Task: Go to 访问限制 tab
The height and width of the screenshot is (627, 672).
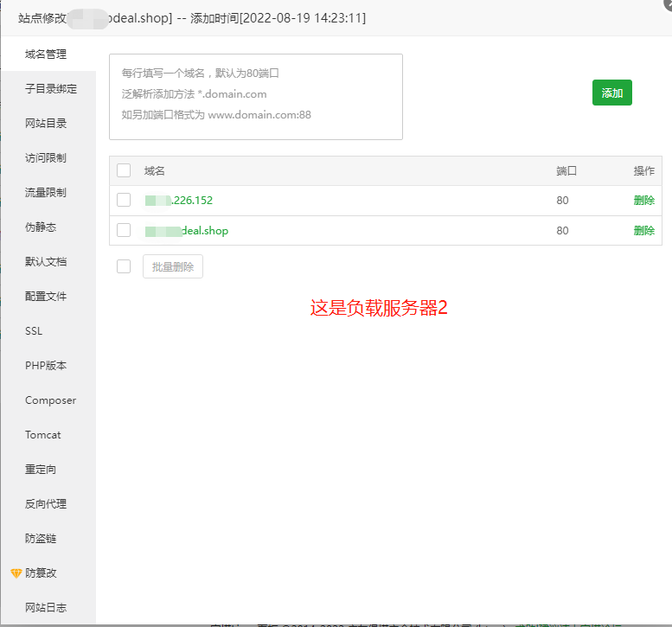Action: coord(46,157)
